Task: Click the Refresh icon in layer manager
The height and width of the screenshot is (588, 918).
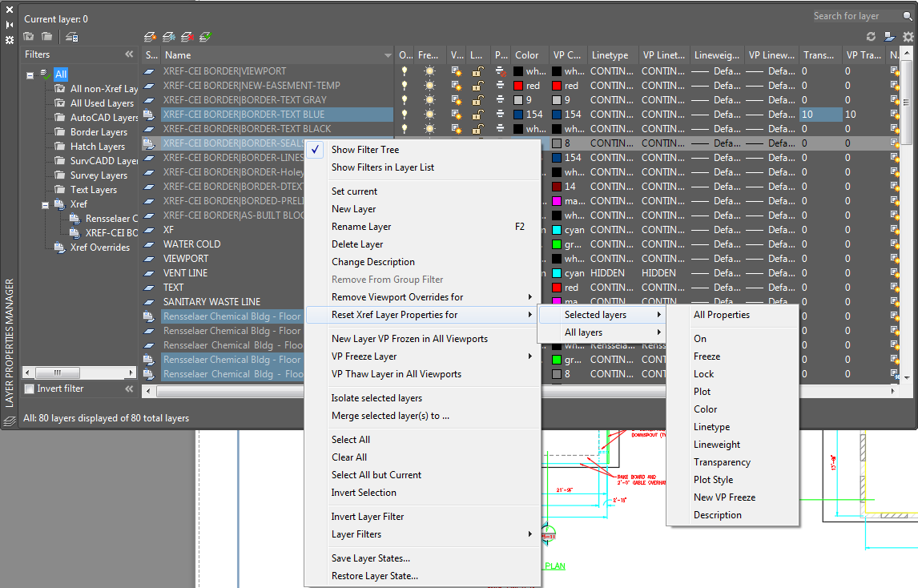Action: 872,37
